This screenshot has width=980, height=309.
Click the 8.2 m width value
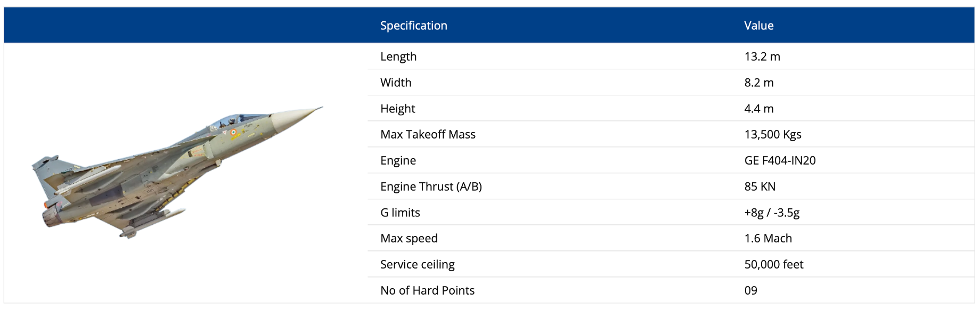pos(758,83)
